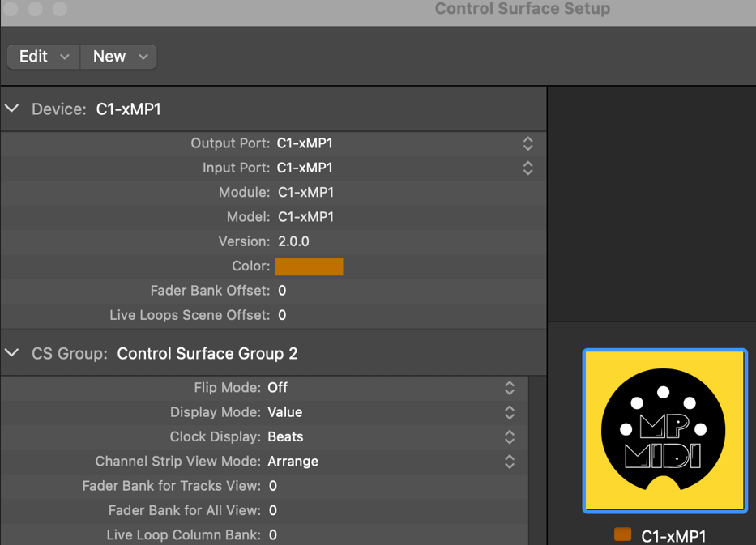Open the New dropdown menu
Viewport: 756px width, 545px height.
click(118, 57)
